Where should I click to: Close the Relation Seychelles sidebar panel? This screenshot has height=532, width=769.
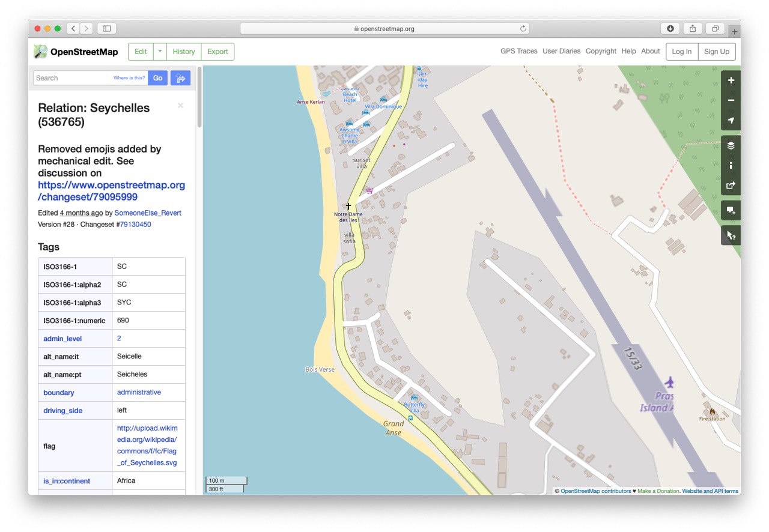(x=180, y=106)
